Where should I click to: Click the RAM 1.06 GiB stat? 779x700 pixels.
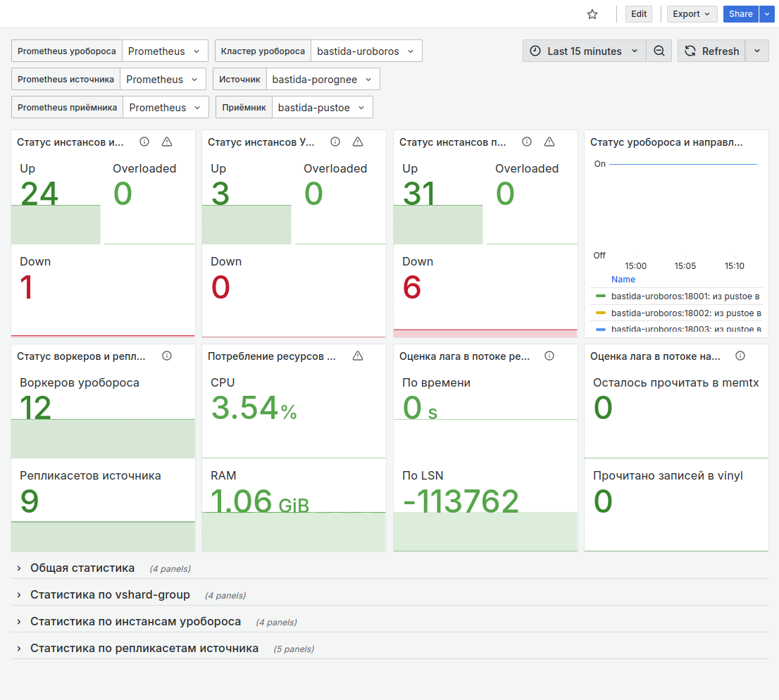click(260, 501)
